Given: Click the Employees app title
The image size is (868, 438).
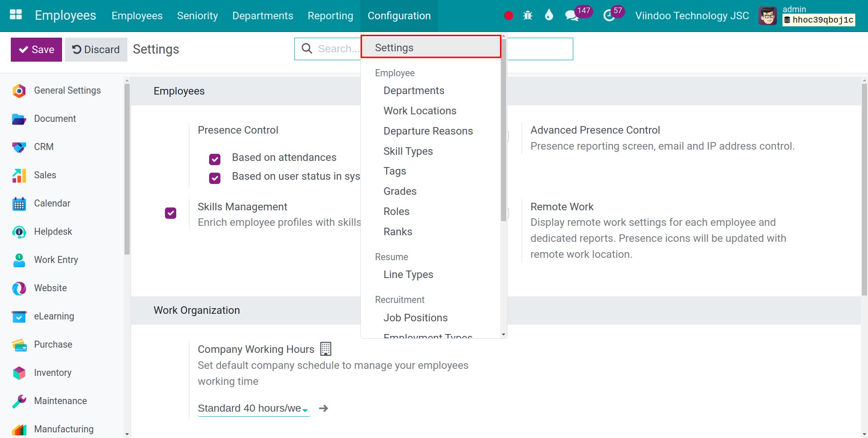Looking at the screenshot, I should point(65,16).
